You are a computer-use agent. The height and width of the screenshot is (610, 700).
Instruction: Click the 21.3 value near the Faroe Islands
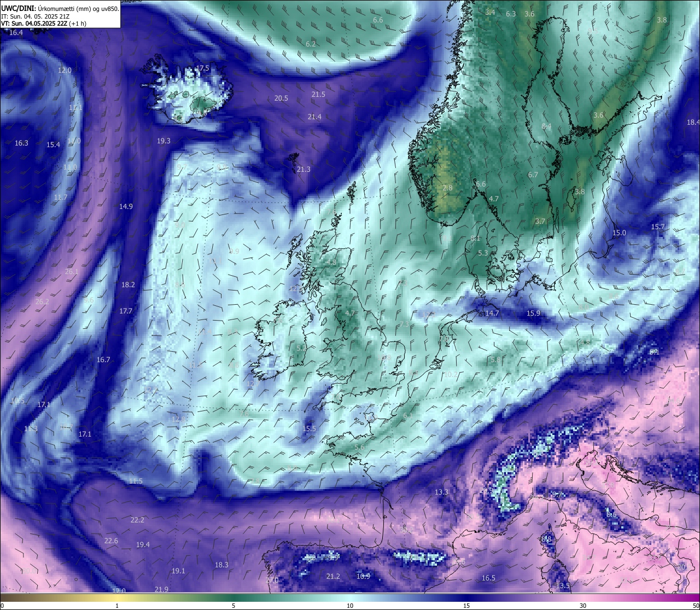304,170
